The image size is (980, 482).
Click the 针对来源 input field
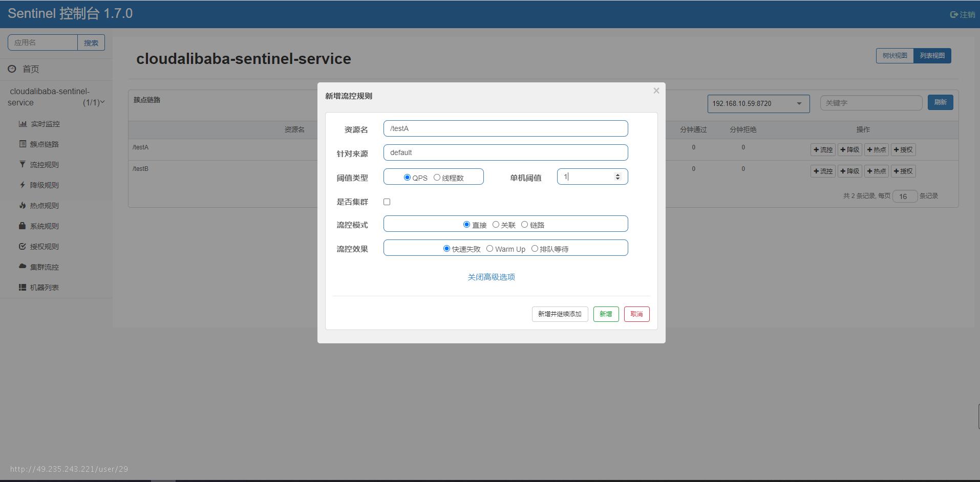pyautogui.click(x=505, y=152)
